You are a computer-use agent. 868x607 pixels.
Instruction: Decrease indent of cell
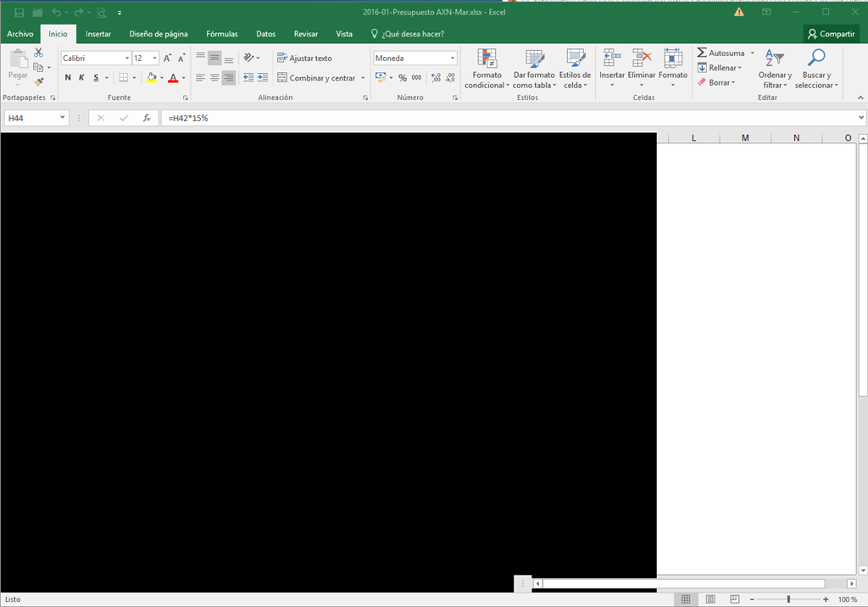pos(248,77)
